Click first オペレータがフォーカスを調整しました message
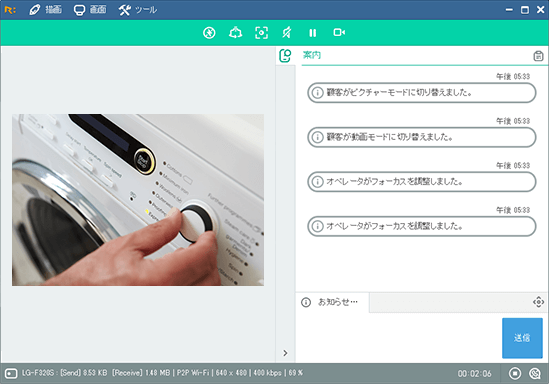The height and width of the screenshot is (384, 549). 422,182
